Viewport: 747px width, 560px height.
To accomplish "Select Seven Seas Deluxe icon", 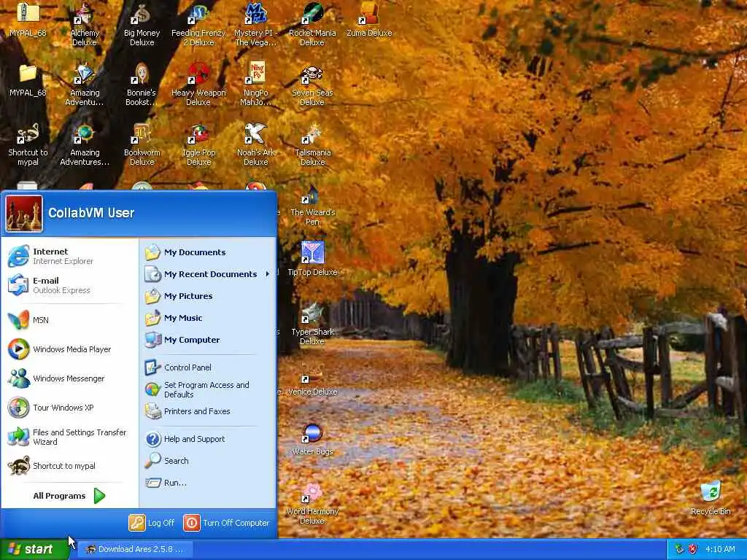I will coord(312,84).
